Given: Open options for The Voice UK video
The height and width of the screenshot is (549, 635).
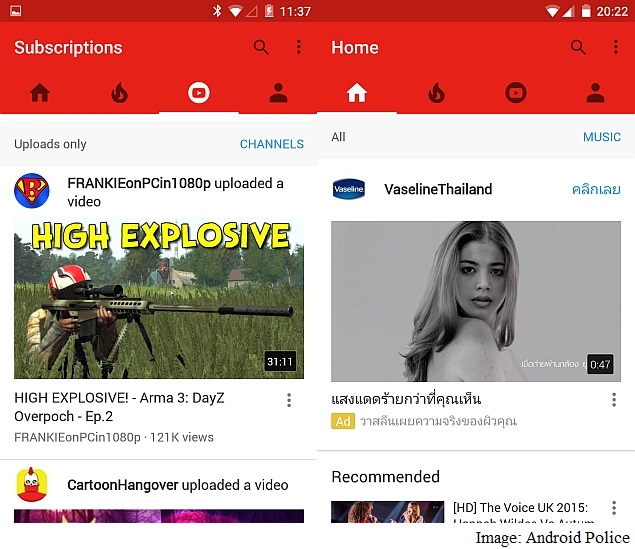Looking at the screenshot, I should pos(614,508).
